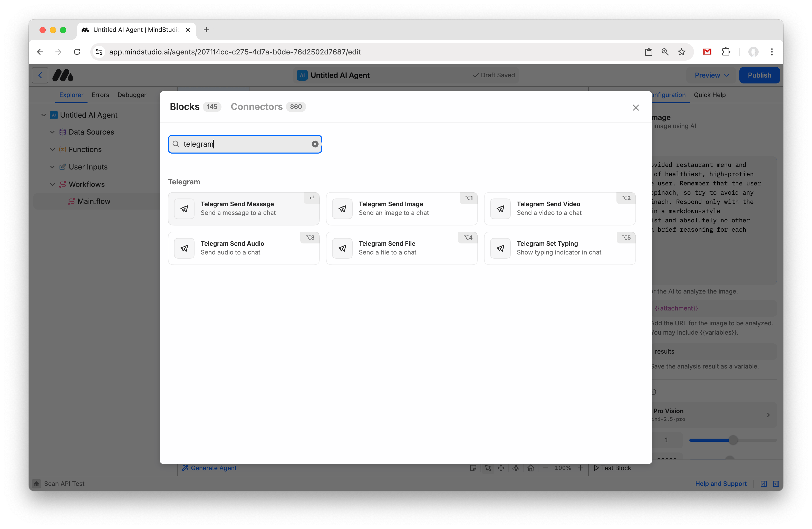Close the Blocks dialog
This screenshot has height=529, width=812.
click(x=635, y=108)
